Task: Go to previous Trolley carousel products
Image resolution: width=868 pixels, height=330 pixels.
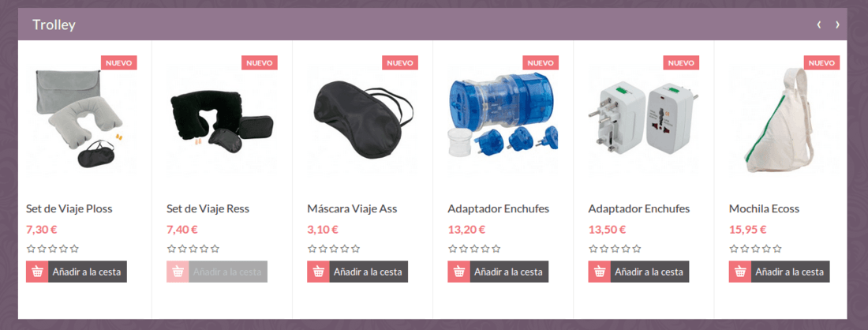Action: [x=819, y=24]
